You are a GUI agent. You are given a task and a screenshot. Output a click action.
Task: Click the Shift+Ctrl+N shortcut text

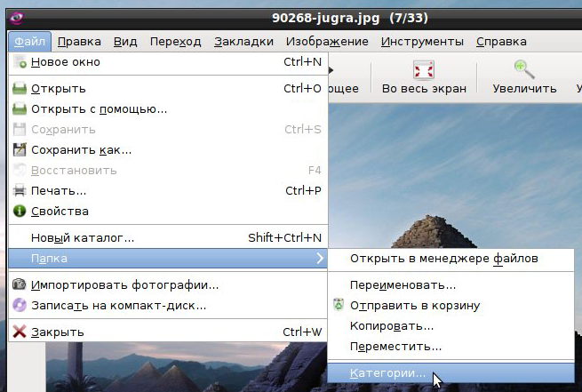284,237
